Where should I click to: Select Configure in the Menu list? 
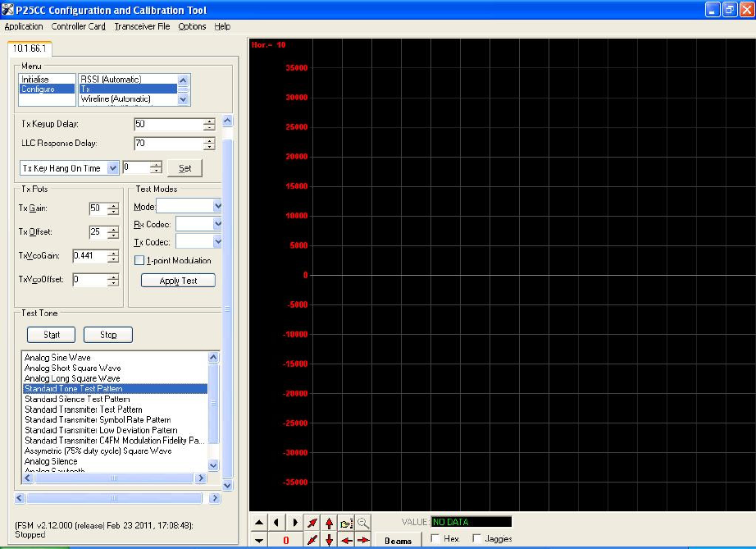47,89
